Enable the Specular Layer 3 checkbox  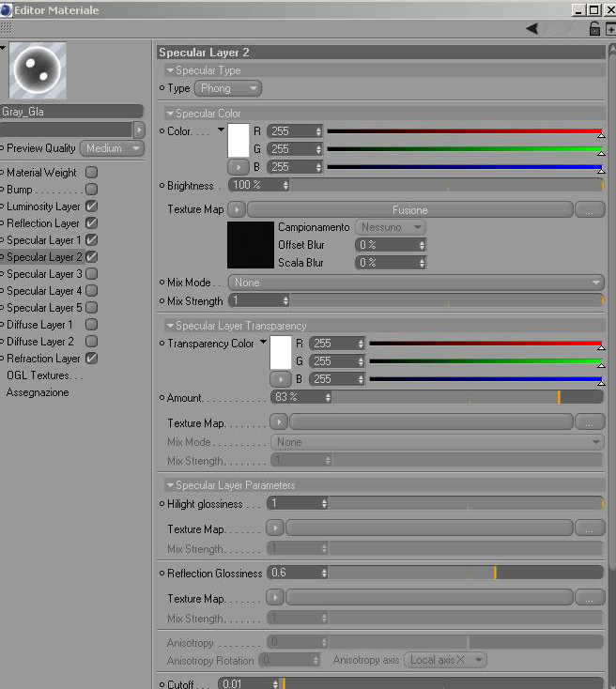[x=91, y=274]
